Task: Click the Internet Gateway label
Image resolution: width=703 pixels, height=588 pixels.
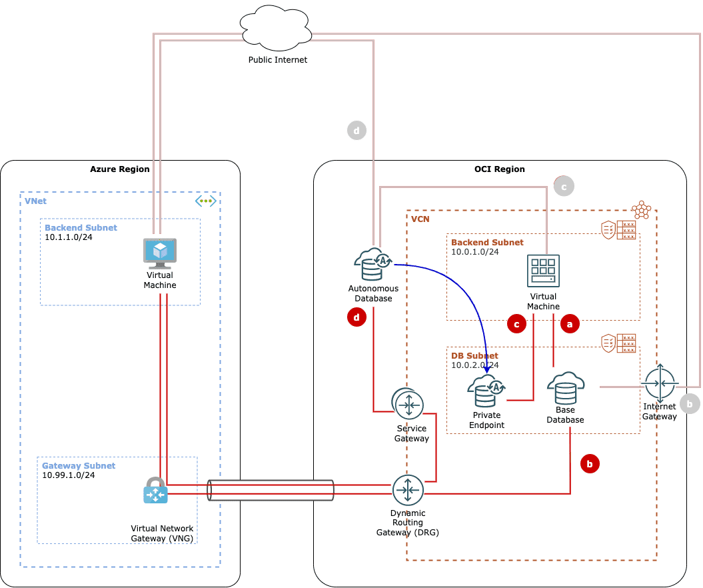Action: pos(660,411)
